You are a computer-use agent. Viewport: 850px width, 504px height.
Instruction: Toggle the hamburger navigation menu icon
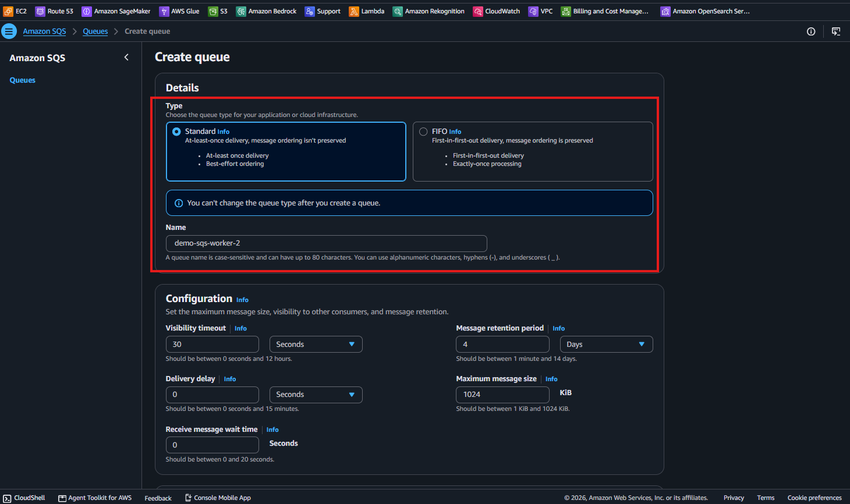point(9,31)
